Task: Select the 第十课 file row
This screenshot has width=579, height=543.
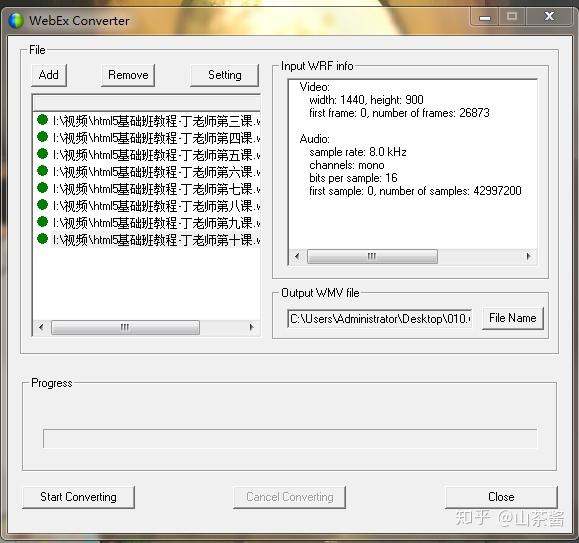Action: (x=147, y=240)
